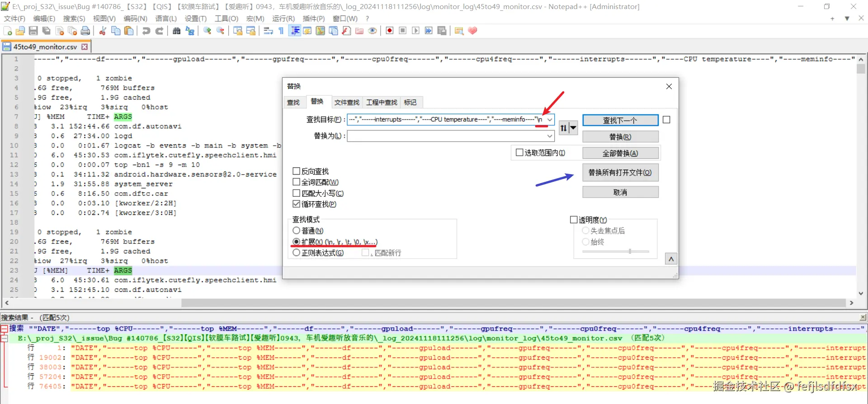This screenshot has width=868, height=404.
Task: Click the Cut scissors icon
Action: (x=103, y=31)
